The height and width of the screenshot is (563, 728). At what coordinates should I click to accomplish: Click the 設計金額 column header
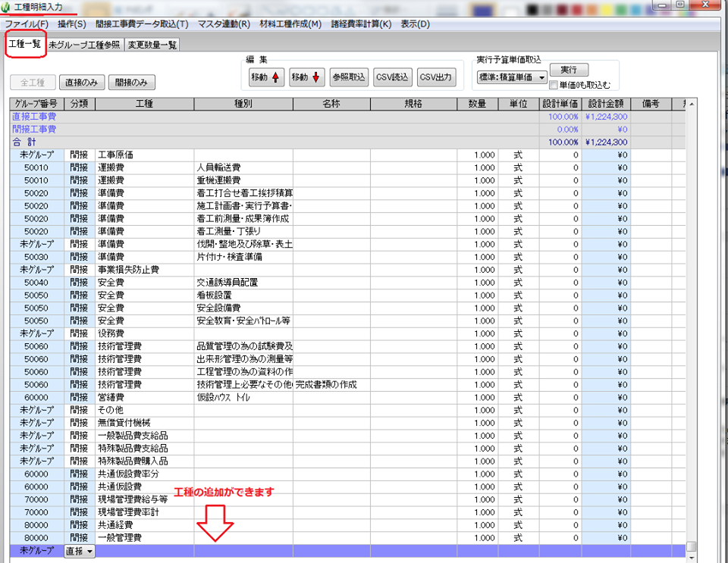(x=606, y=104)
